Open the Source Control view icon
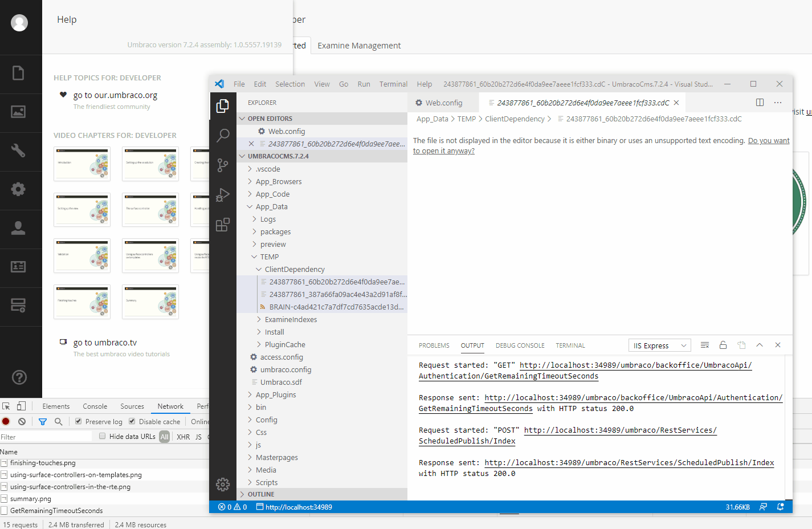This screenshot has width=812, height=529. point(223,165)
